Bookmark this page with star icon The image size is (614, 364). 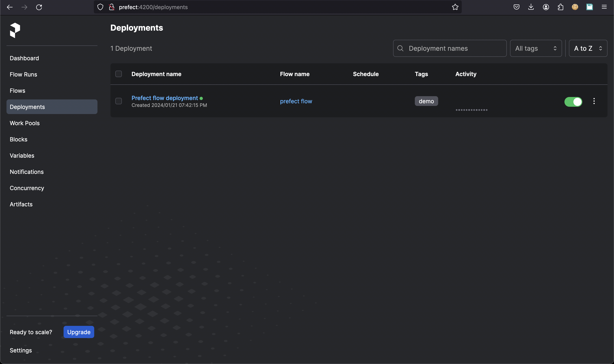455,7
